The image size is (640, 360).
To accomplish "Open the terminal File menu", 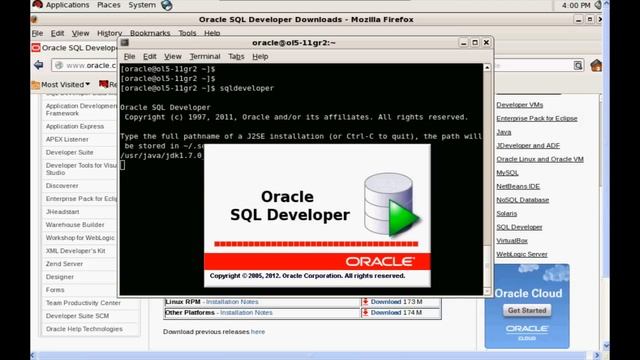I will coord(129,56).
